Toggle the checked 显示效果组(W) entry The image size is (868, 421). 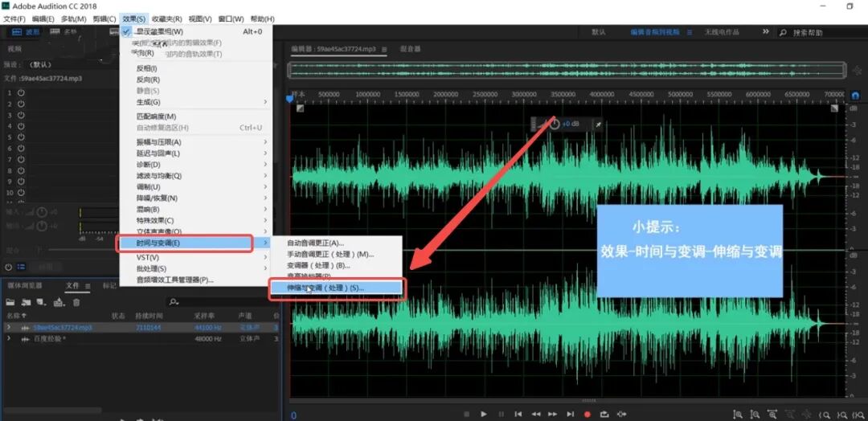(x=197, y=31)
